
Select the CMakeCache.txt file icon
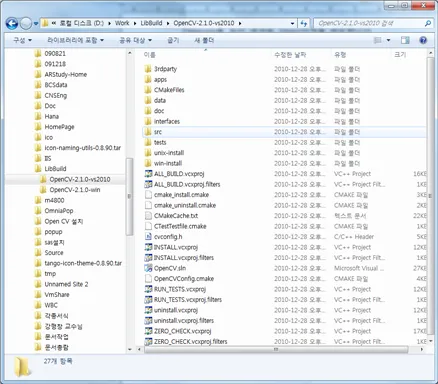pyautogui.click(x=148, y=216)
